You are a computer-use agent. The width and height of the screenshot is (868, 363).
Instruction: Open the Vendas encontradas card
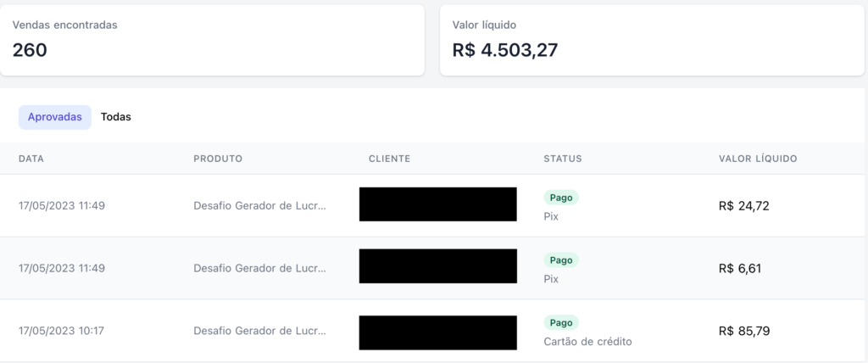tap(212, 41)
